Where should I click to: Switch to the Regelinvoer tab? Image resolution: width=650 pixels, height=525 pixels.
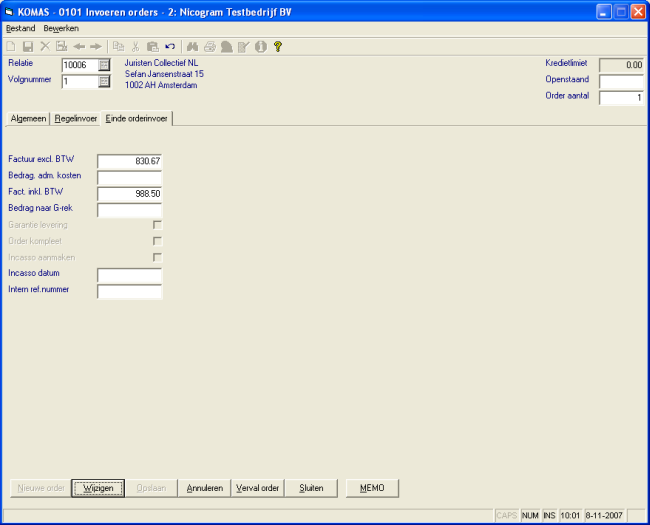(75, 119)
